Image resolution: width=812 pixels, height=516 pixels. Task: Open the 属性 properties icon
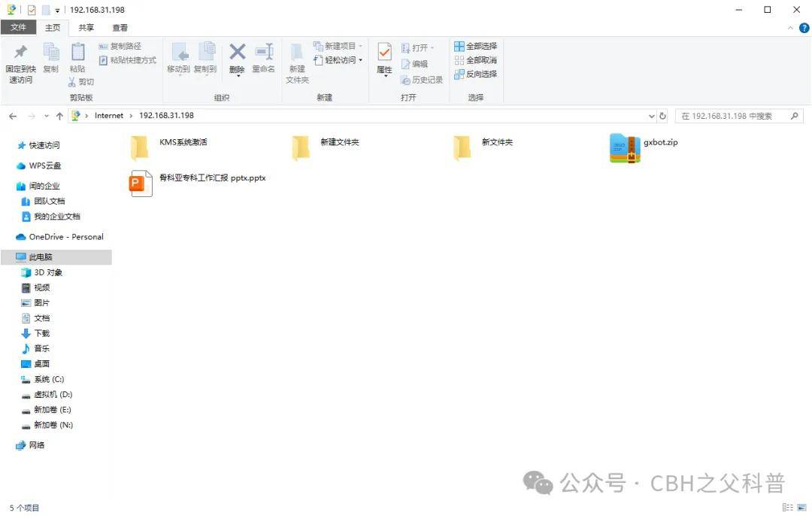click(x=384, y=53)
